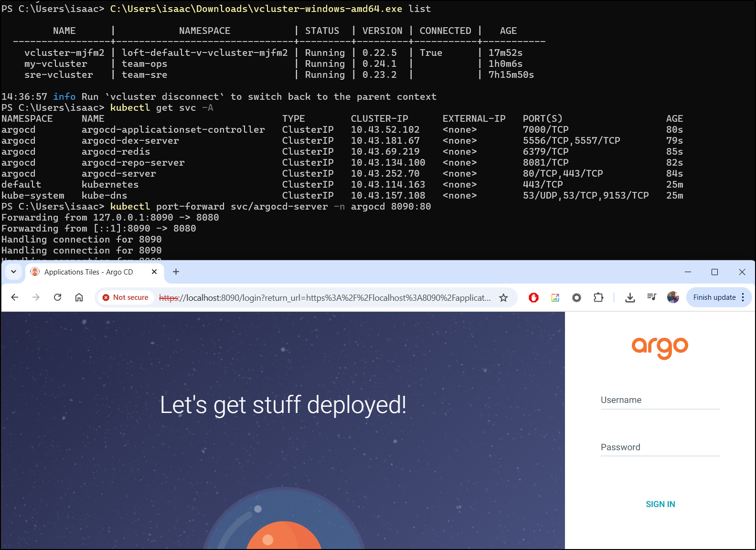Screen dimensions: 756x550
Task: Go to the browser home page
Action: click(x=79, y=297)
